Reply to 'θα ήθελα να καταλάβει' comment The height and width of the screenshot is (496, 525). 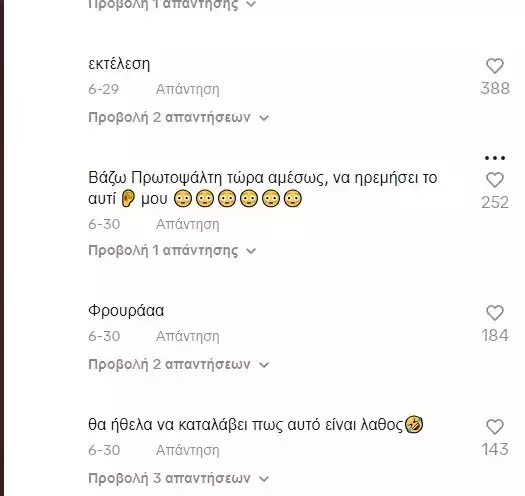point(188,450)
